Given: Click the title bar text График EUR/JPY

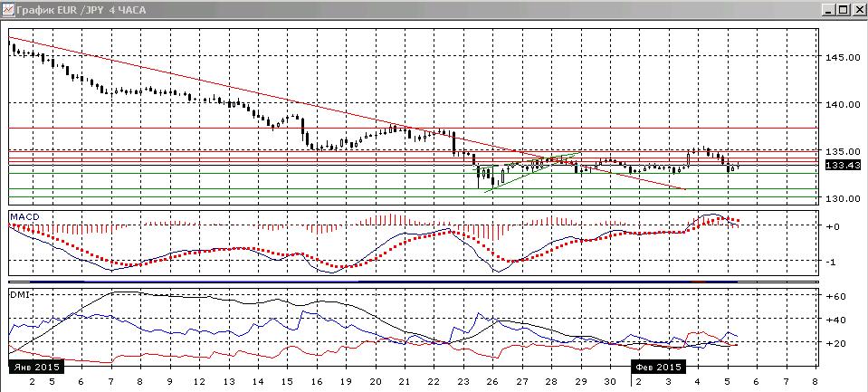Looking at the screenshot, I should click(x=82, y=10).
